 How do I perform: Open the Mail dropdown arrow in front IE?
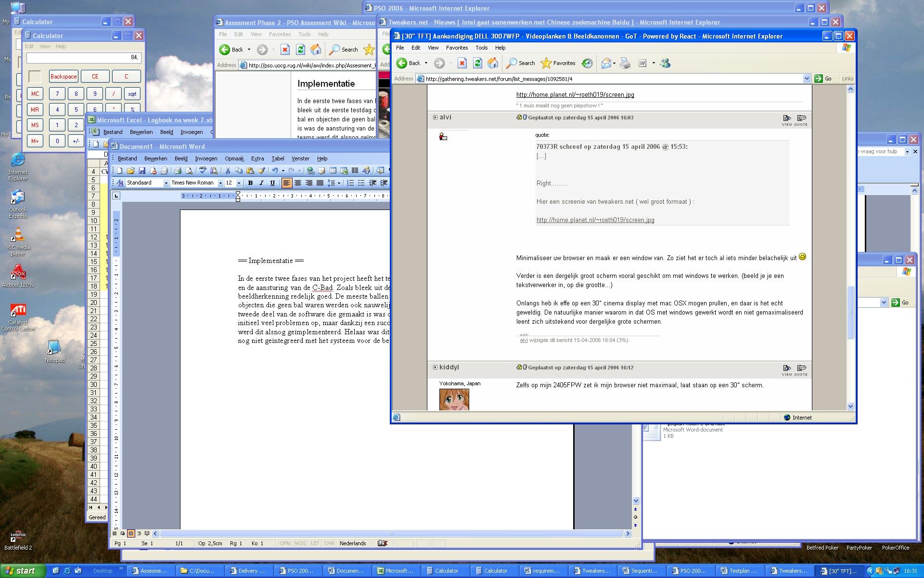coord(614,63)
